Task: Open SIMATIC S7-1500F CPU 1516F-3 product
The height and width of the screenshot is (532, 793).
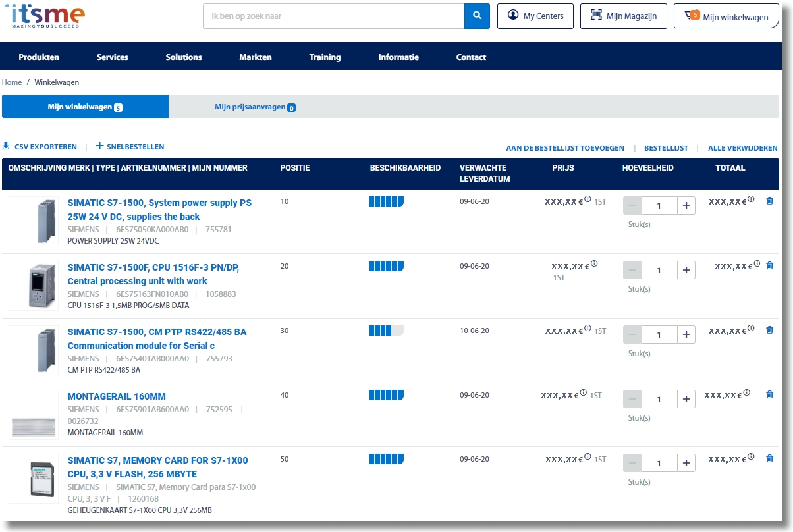Action: pyautogui.click(x=153, y=274)
